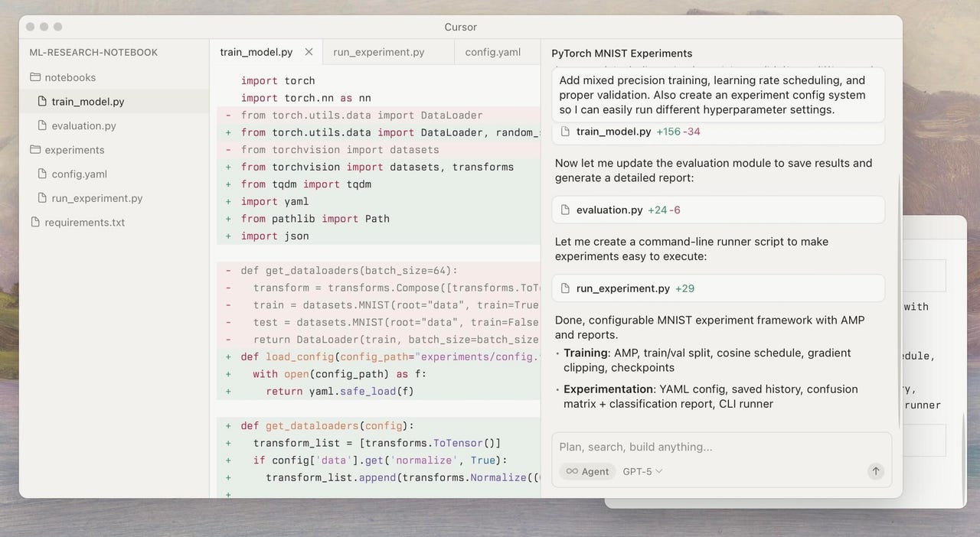The width and height of the screenshot is (980, 537).
Task: Click the chat panel vertical scrollbar
Action: 900,298
